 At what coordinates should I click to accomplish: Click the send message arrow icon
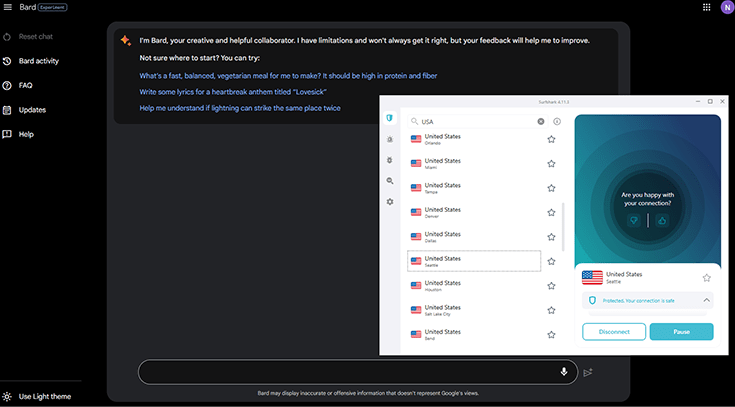[588, 372]
